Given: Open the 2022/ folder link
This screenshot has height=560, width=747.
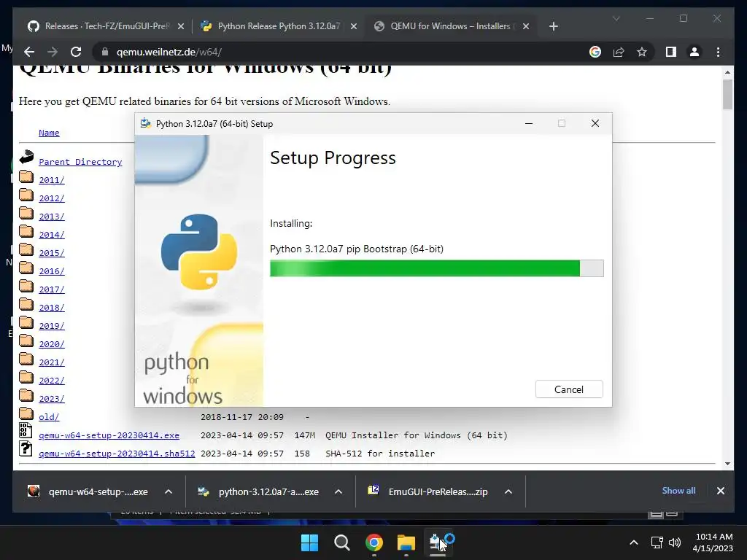Looking at the screenshot, I should click(52, 381).
